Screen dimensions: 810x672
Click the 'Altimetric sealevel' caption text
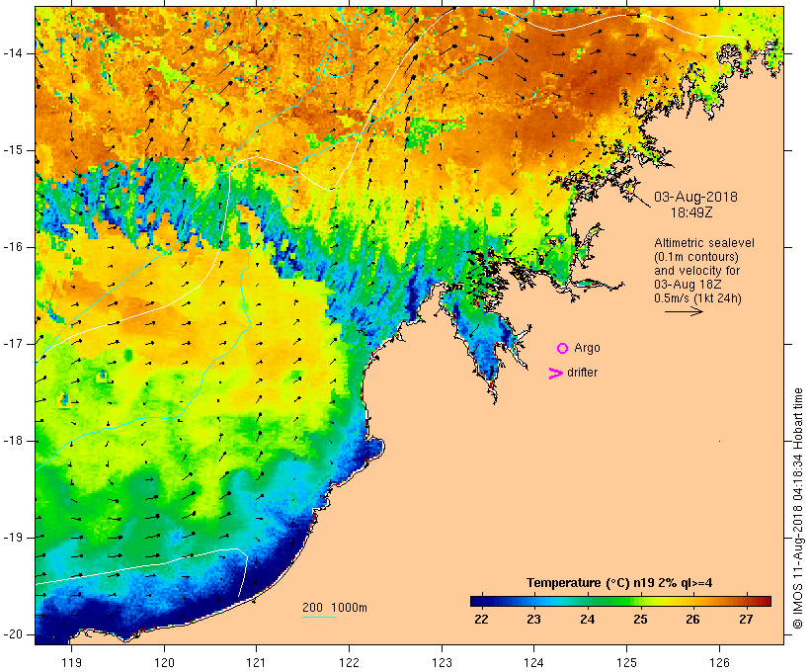[704, 243]
